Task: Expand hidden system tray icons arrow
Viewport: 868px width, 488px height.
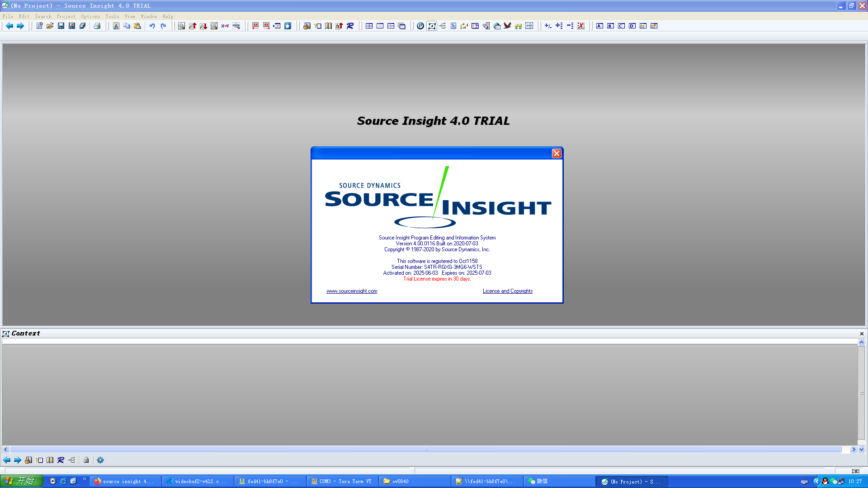Action: point(817,481)
